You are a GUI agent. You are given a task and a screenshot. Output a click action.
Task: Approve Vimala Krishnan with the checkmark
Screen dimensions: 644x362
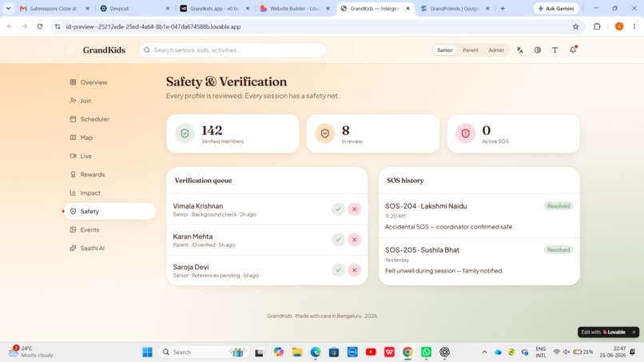(338, 209)
